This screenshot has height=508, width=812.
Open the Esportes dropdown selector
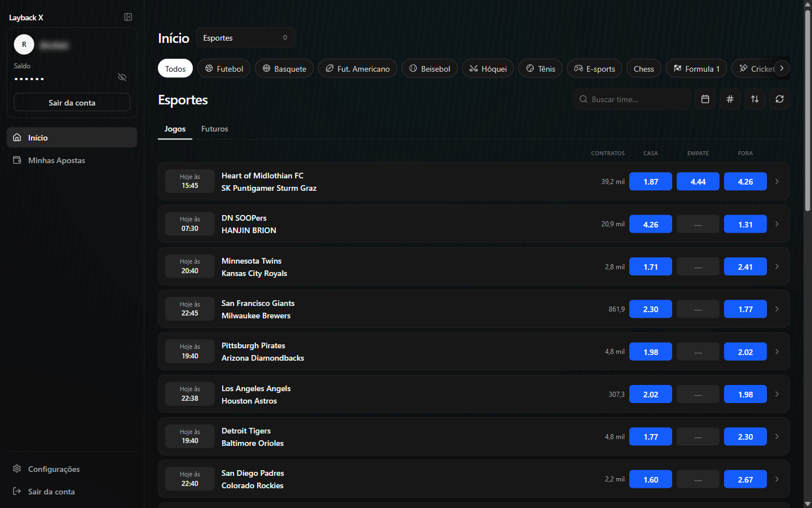click(x=245, y=38)
